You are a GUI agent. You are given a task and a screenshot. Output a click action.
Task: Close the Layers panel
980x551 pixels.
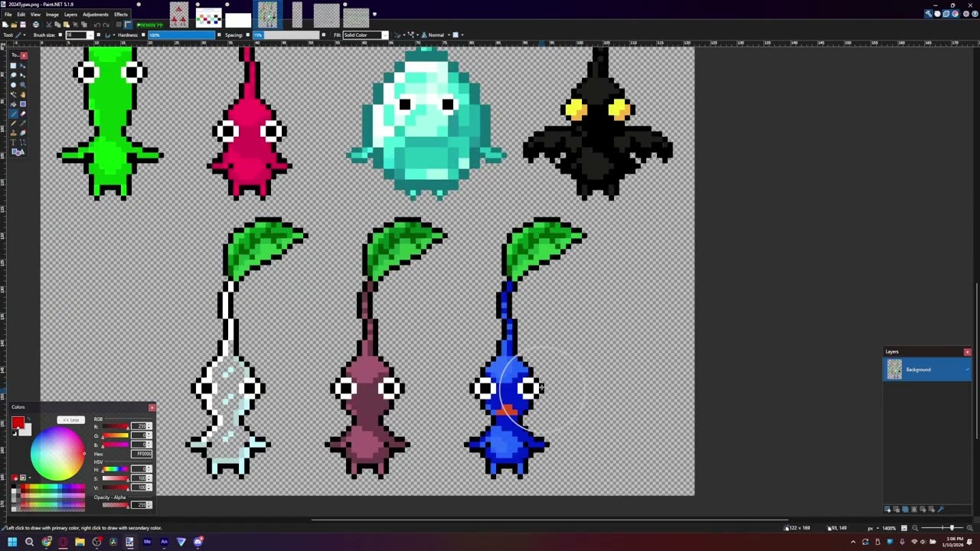[967, 352]
